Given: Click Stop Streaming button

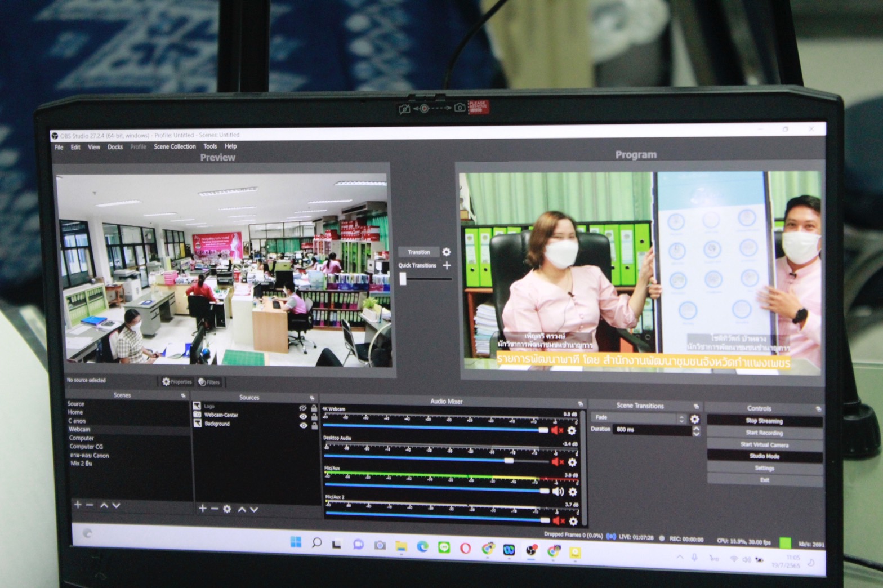Looking at the screenshot, I should [764, 421].
